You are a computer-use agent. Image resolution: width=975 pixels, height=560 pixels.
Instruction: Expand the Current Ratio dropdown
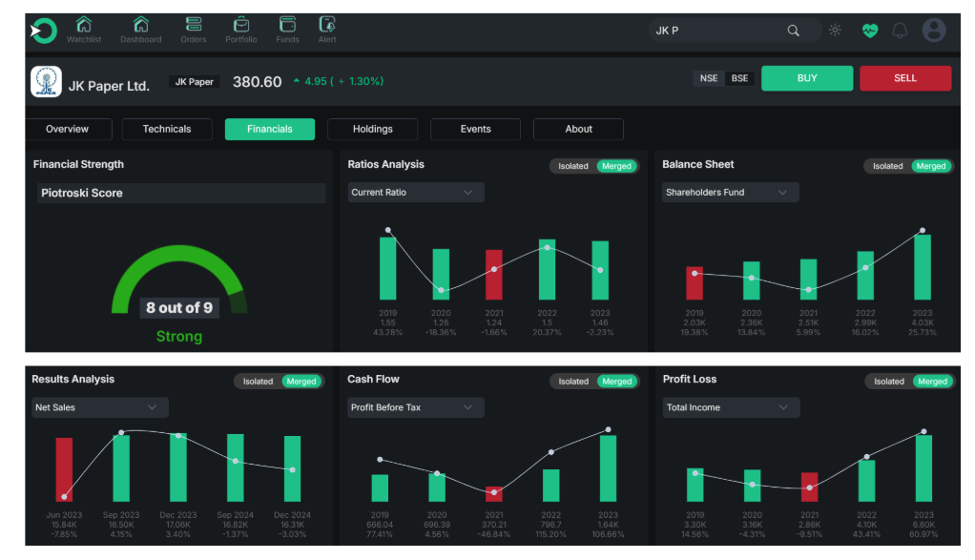pyautogui.click(x=415, y=193)
